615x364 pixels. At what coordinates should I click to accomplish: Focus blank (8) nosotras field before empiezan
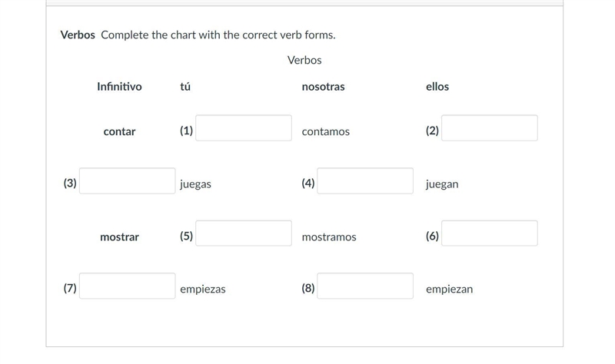click(365, 286)
